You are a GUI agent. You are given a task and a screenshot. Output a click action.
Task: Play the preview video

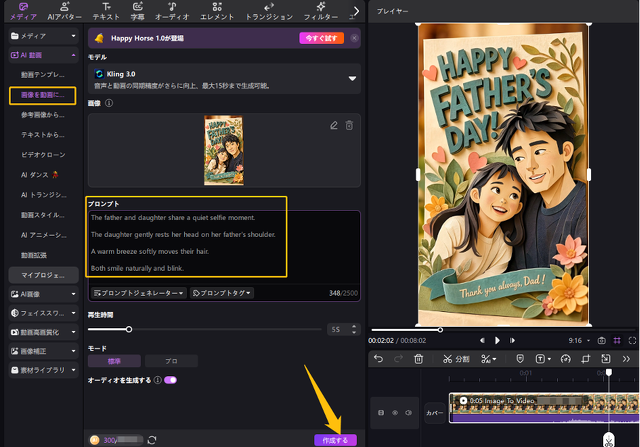tap(497, 340)
